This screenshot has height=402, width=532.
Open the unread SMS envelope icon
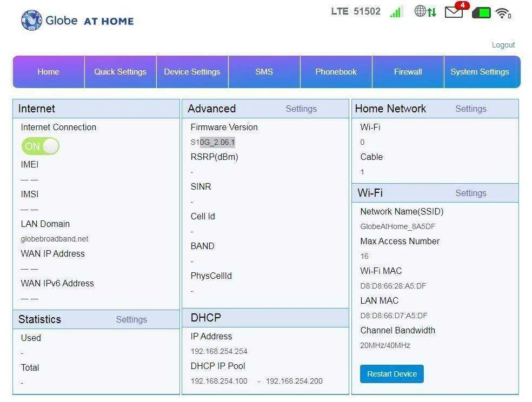[x=454, y=12]
